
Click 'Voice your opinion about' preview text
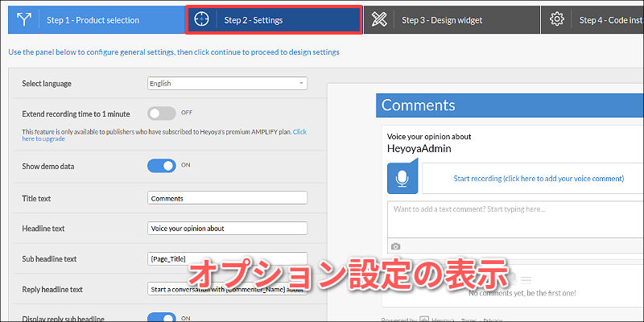(429, 136)
